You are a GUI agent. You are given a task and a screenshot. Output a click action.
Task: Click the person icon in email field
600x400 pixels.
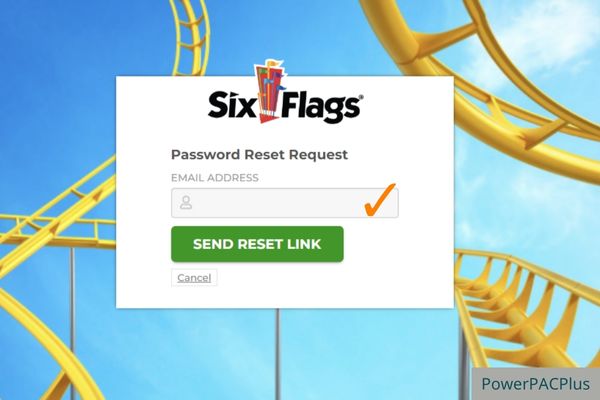point(186,202)
